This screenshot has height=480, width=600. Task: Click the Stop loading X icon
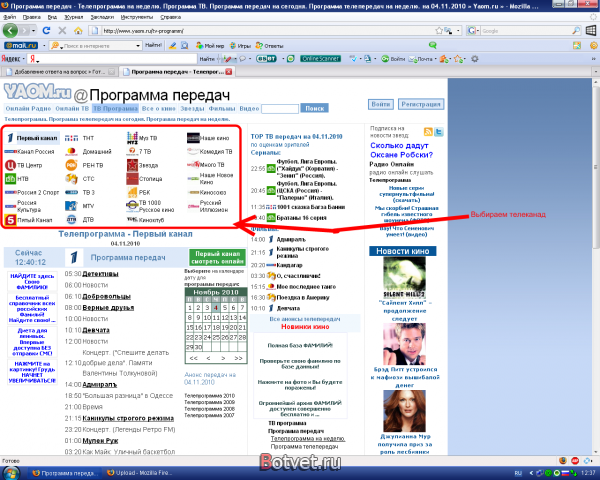[x=62, y=31]
